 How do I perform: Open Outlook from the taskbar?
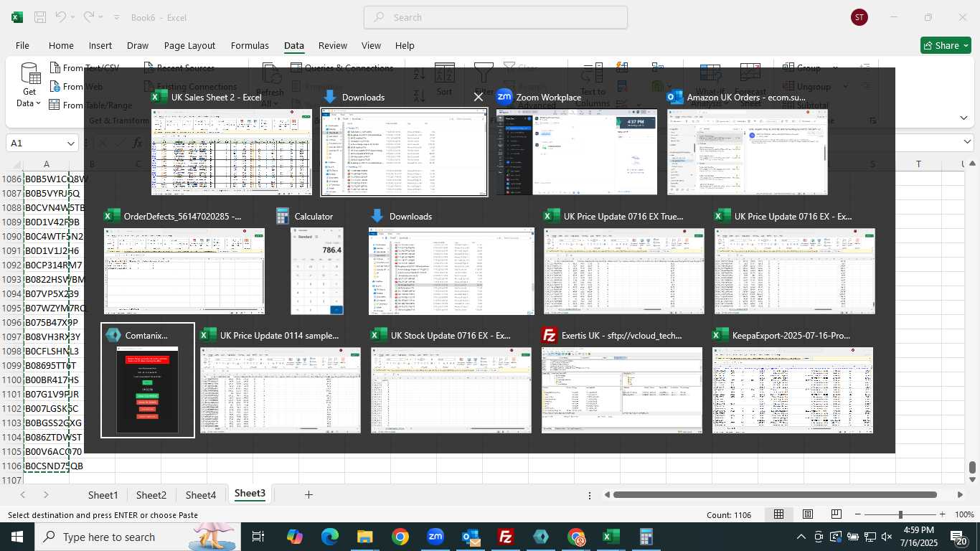(471, 537)
